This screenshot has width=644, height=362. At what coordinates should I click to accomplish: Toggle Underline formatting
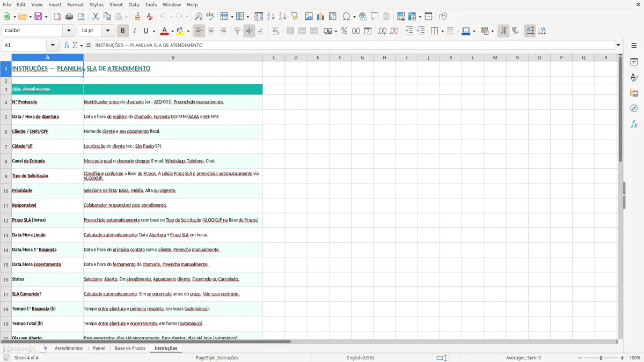(146, 31)
